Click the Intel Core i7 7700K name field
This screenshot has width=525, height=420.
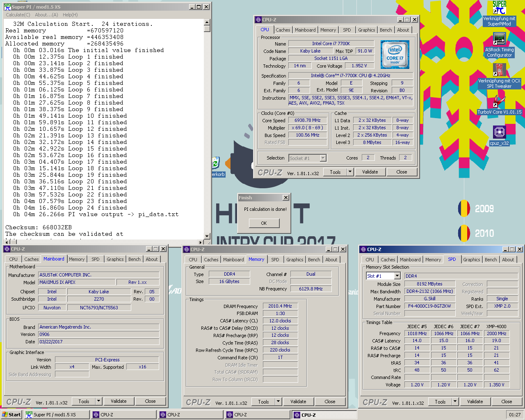point(331,43)
